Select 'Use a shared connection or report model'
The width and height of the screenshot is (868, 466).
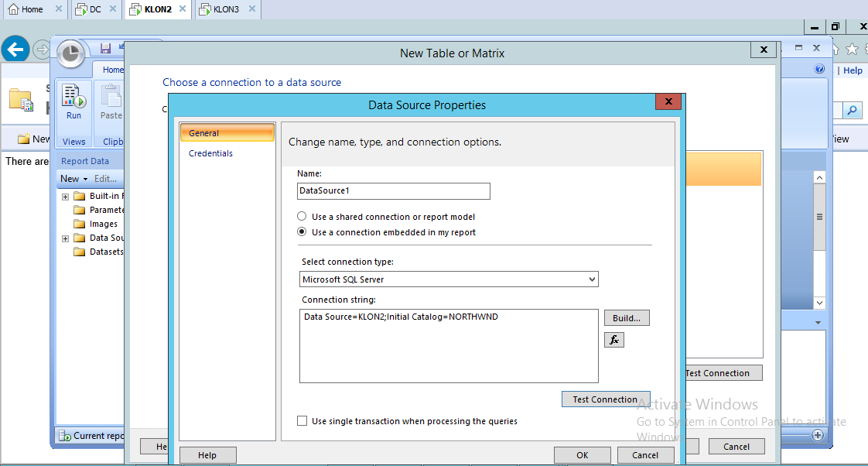coord(302,217)
